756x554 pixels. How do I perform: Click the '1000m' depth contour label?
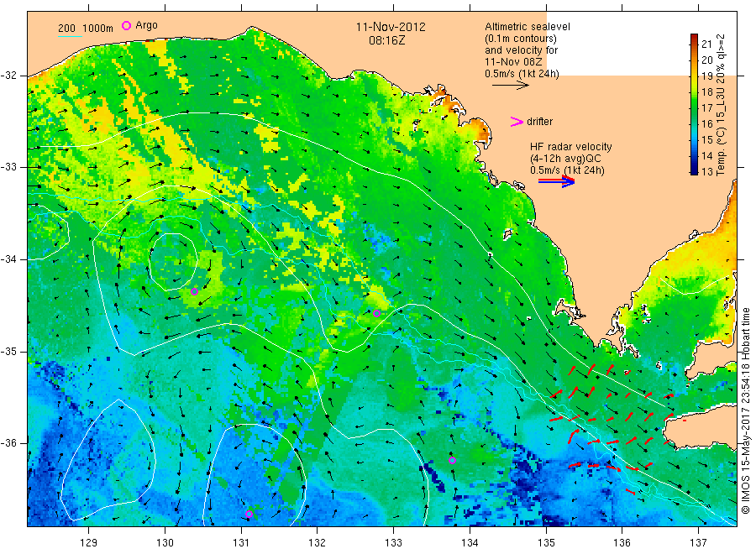(98, 29)
